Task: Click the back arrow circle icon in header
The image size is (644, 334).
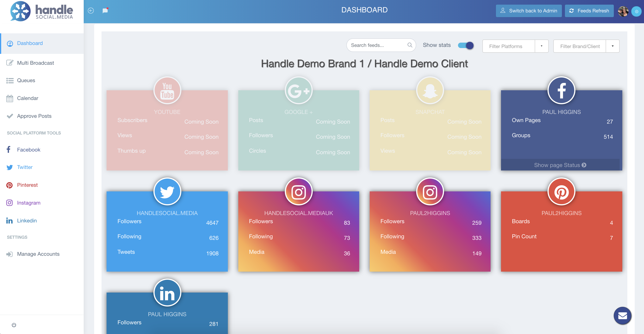Action: [91, 10]
